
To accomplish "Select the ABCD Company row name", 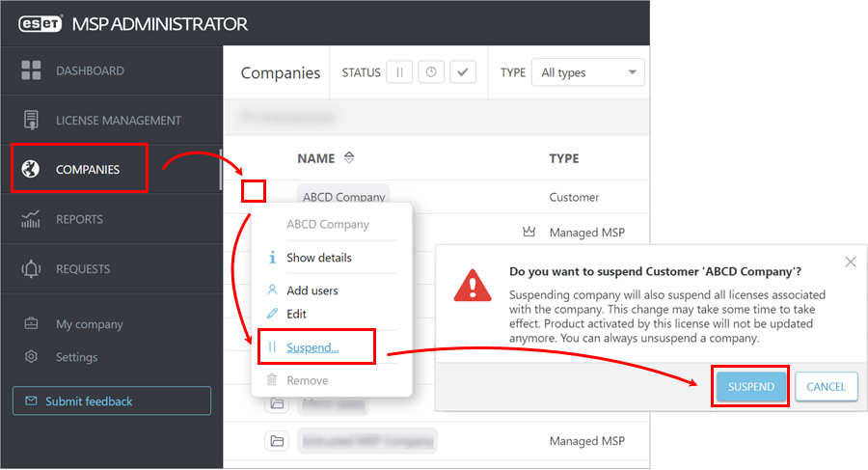I will (x=343, y=197).
